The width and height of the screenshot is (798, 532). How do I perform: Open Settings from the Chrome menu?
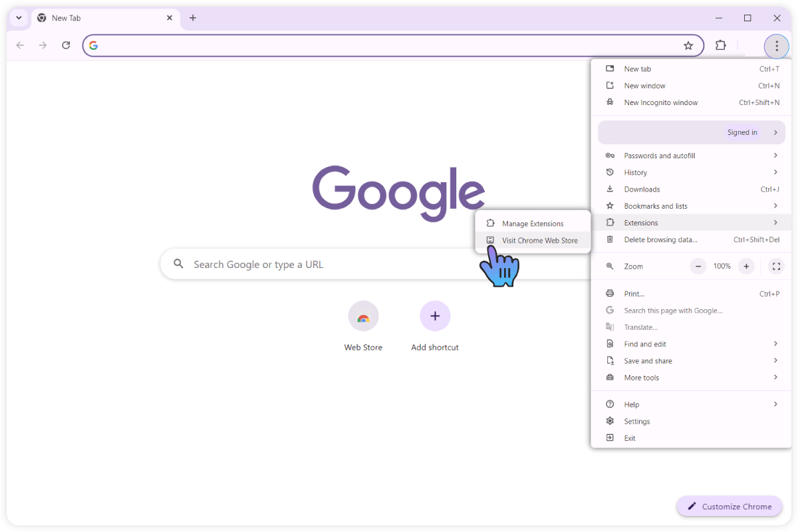[636, 422]
